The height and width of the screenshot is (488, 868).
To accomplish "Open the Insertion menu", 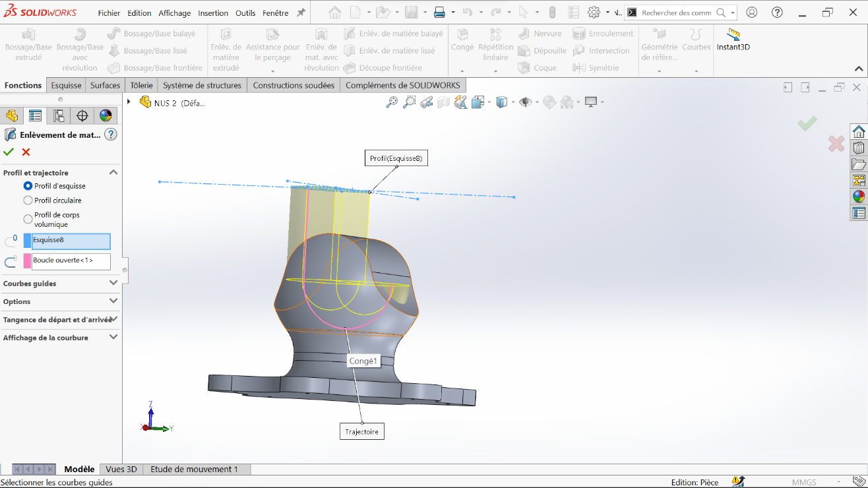I will point(213,13).
